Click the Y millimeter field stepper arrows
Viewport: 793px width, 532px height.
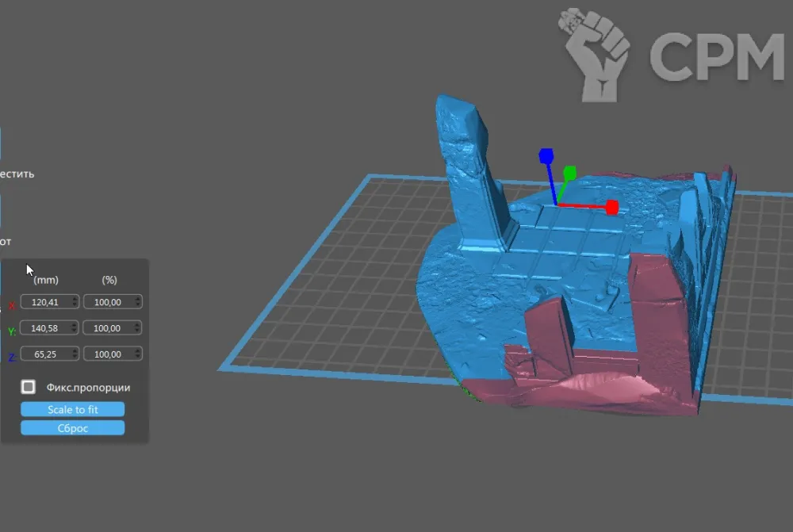point(75,327)
